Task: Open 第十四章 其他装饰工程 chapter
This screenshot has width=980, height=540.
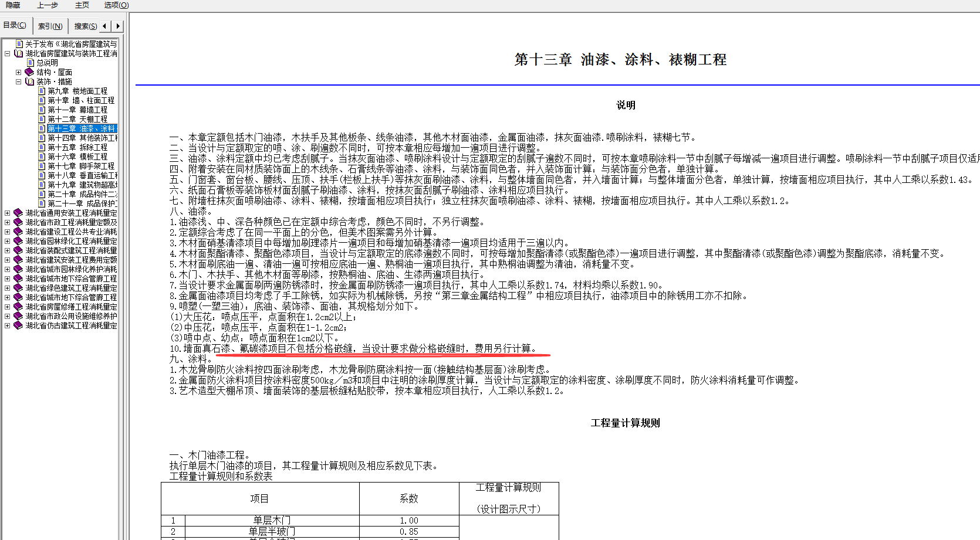Action: point(83,138)
